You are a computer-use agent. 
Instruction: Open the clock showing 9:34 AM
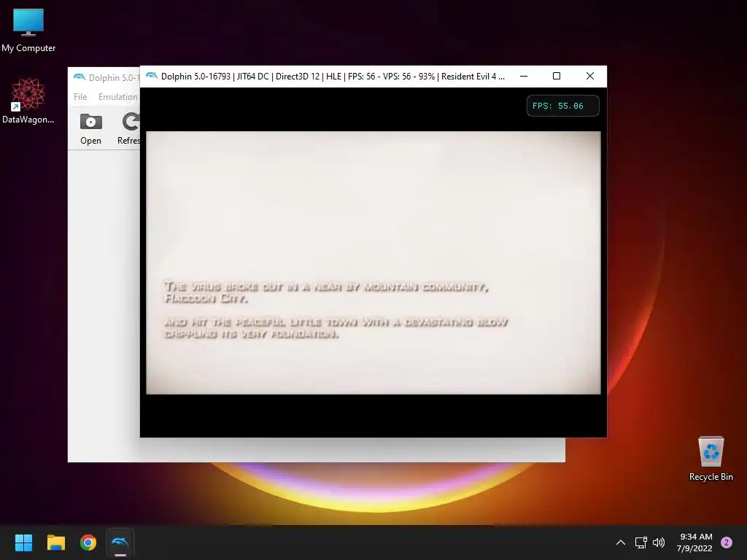click(x=694, y=542)
